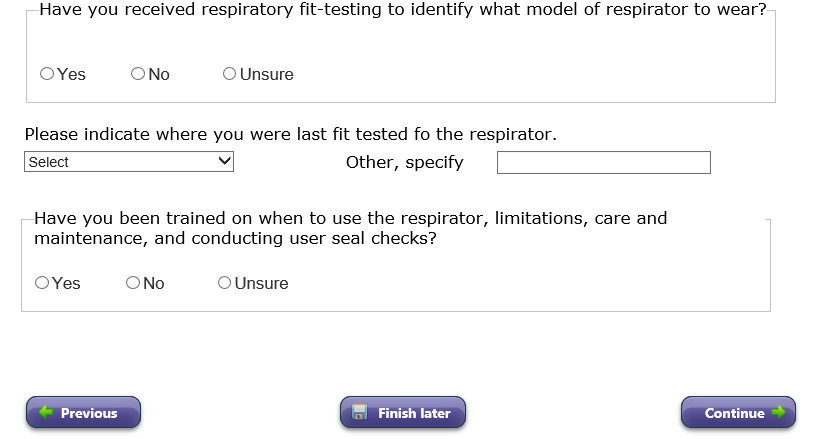The image size is (816, 439).
Task: Click the 'Other, specify' text field
Action: pos(603,162)
